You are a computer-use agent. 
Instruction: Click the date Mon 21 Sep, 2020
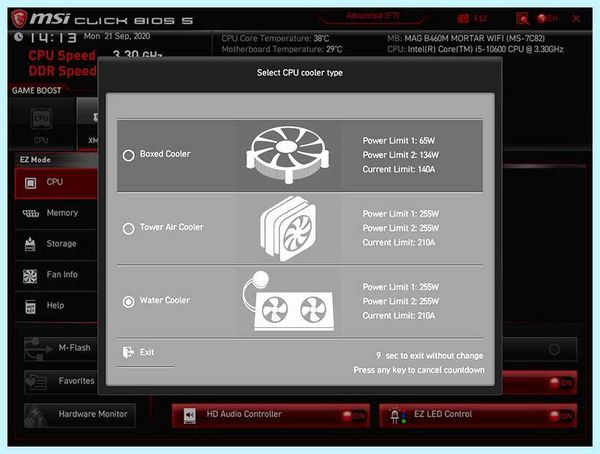(117, 36)
